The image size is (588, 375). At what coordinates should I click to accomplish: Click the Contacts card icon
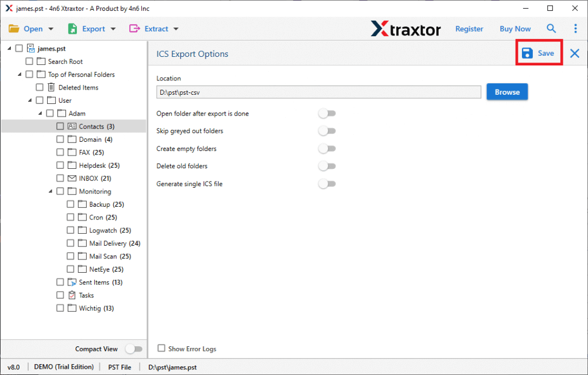[72, 126]
